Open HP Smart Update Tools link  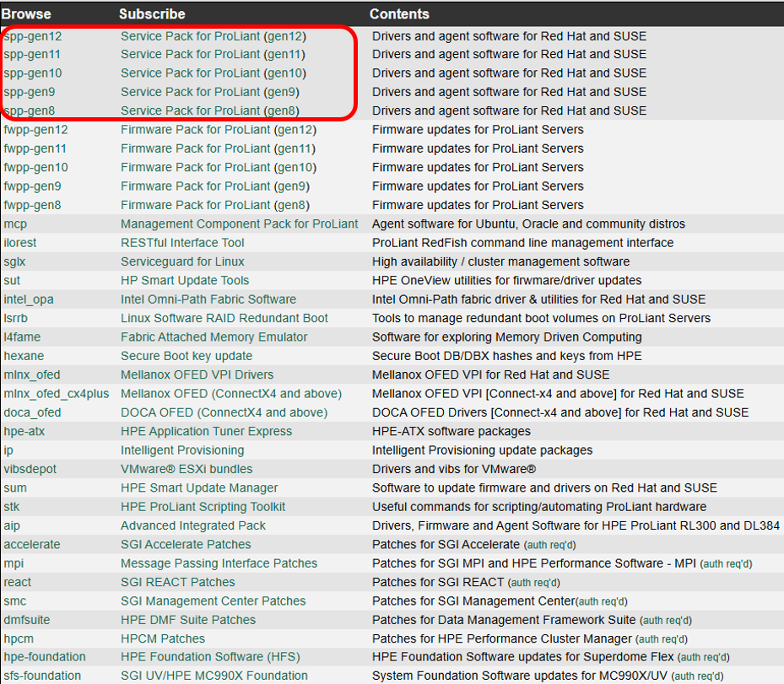185,281
